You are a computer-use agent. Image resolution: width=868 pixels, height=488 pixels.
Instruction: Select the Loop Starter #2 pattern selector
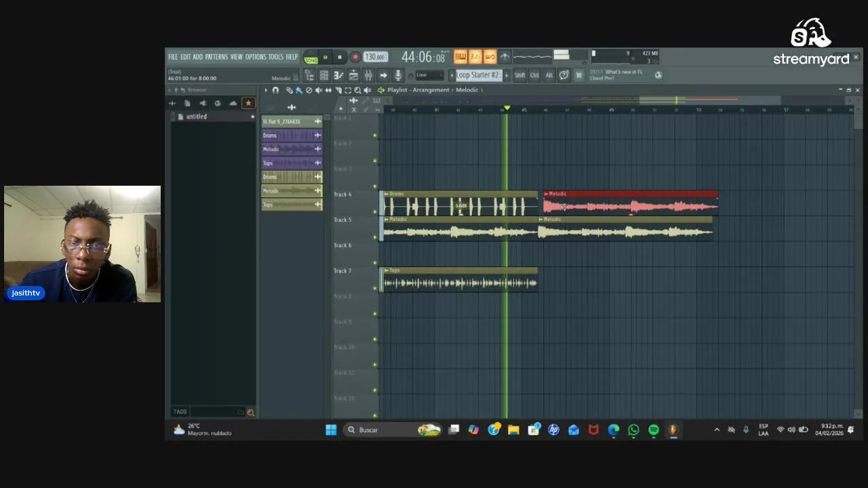pyautogui.click(x=479, y=75)
